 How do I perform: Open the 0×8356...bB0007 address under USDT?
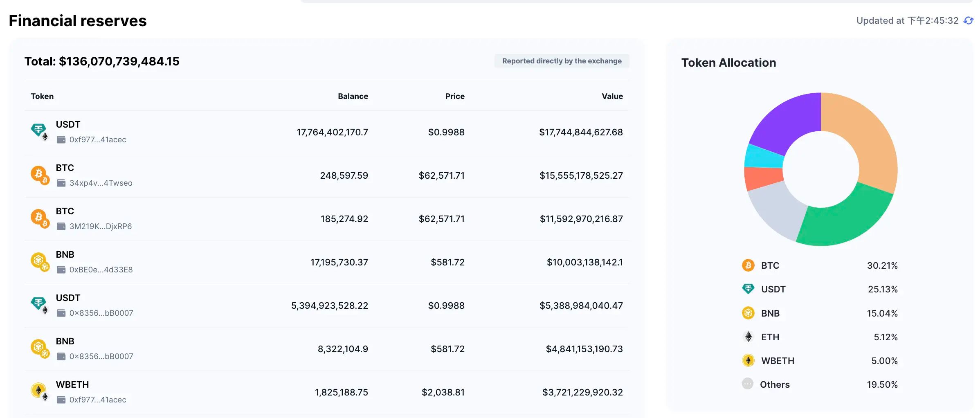(x=101, y=313)
